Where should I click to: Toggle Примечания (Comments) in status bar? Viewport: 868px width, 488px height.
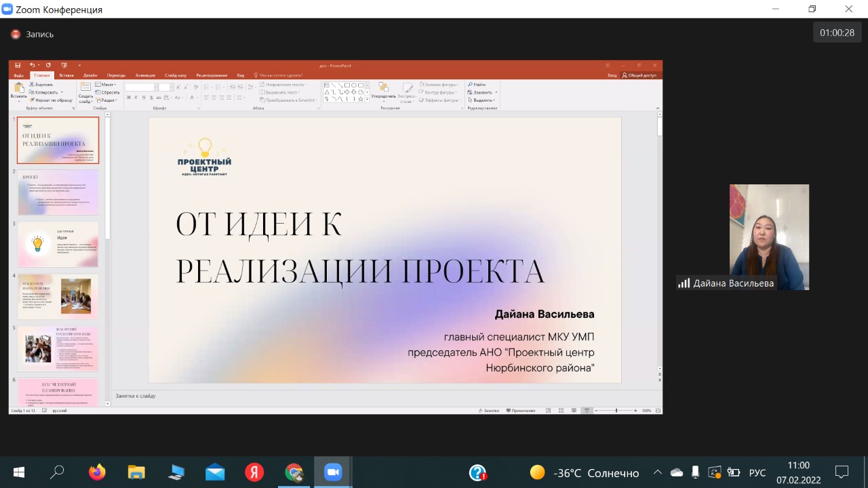[x=520, y=411]
